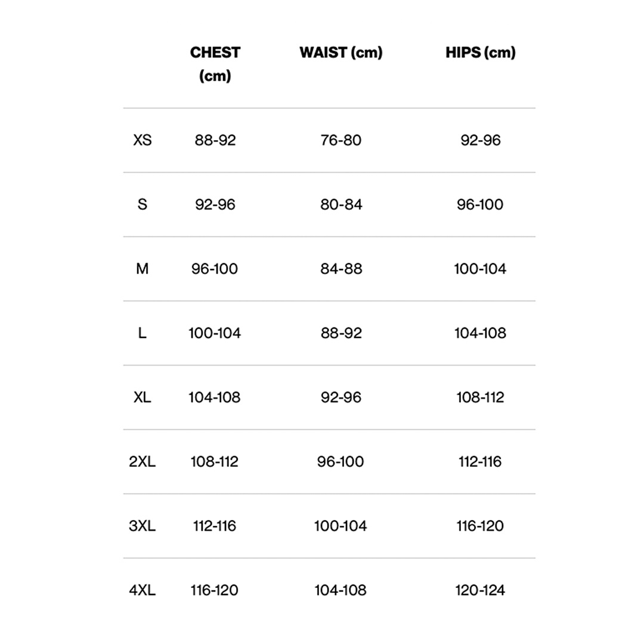Screen dimensions: 644x644
Task: Click the 4XL hips value 120-124
Action: [480, 590]
